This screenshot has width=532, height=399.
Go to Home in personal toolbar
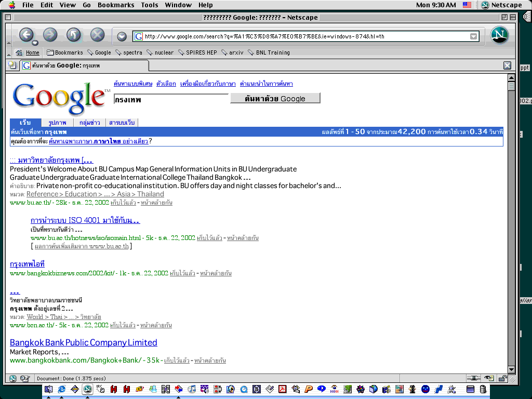[28, 52]
